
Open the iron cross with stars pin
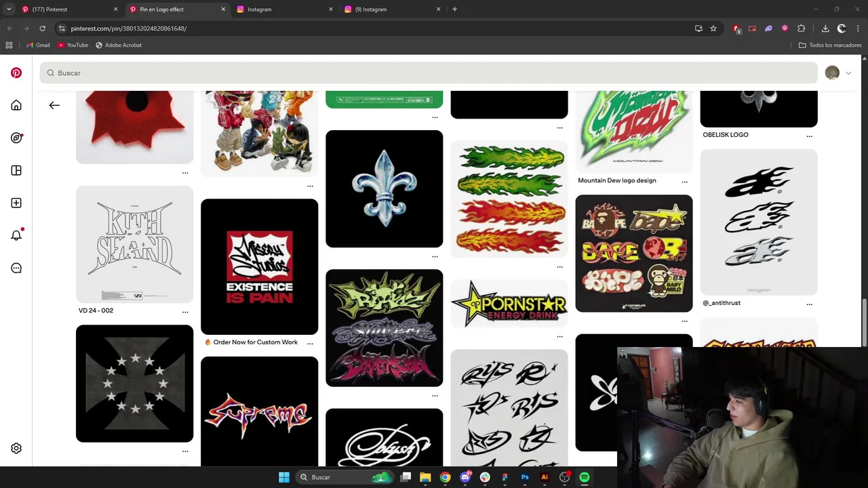tap(134, 383)
